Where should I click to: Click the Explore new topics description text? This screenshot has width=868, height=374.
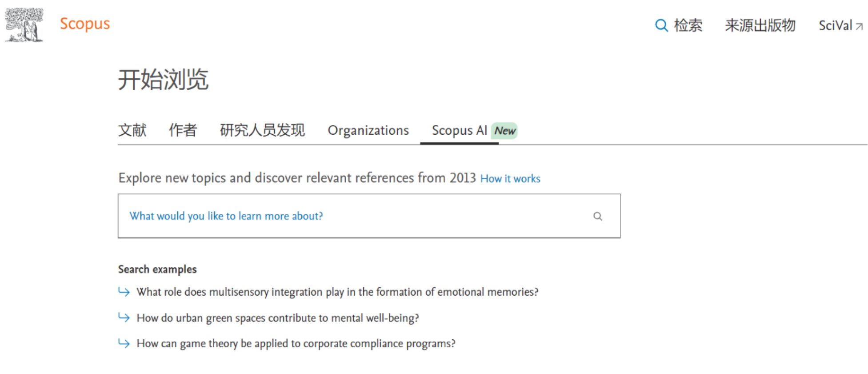tap(297, 178)
